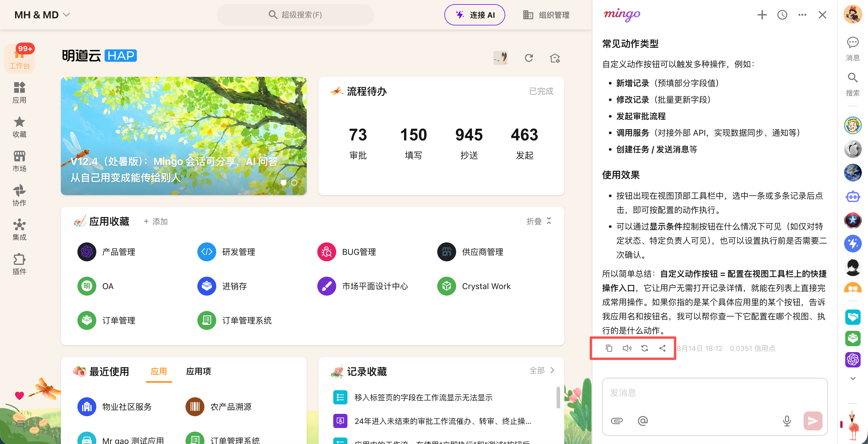
Task: Open recent app 物业社区服务
Action: pyautogui.click(x=115, y=406)
